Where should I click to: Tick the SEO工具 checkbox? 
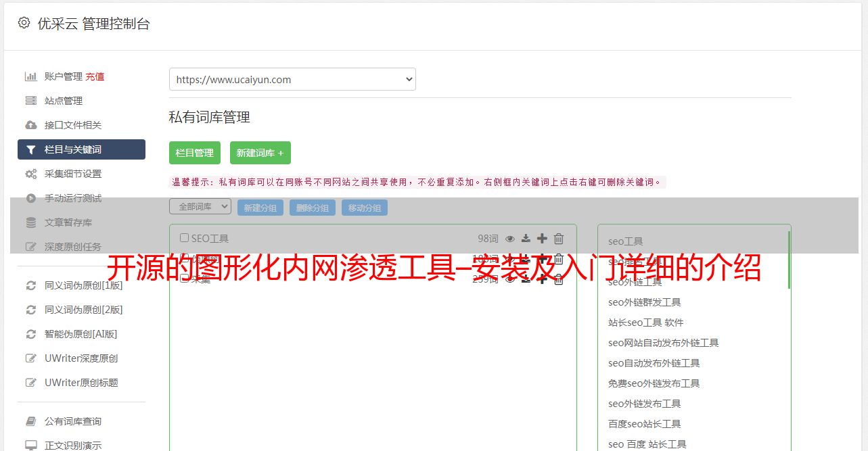coord(184,238)
